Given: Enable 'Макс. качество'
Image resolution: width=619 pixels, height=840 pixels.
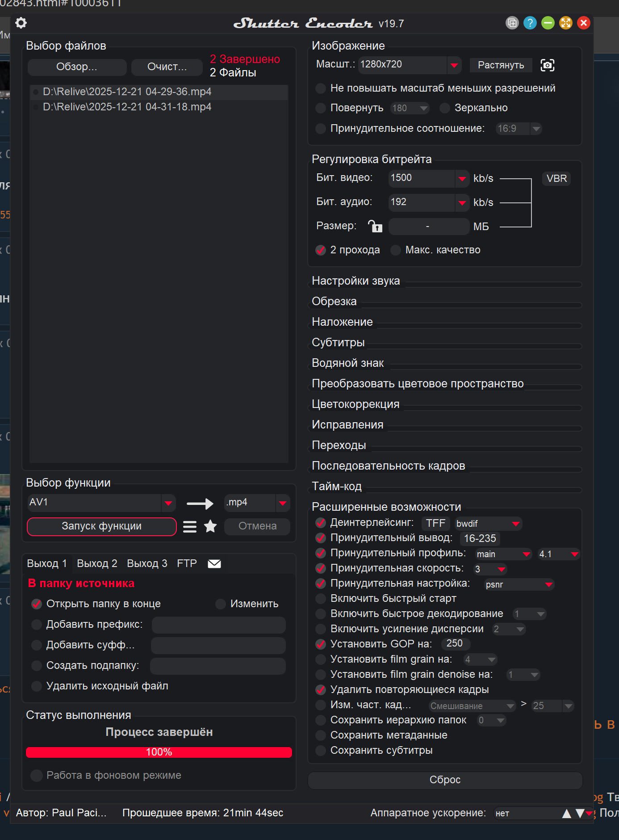Looking at the screenshot, I should coord(395,250).
